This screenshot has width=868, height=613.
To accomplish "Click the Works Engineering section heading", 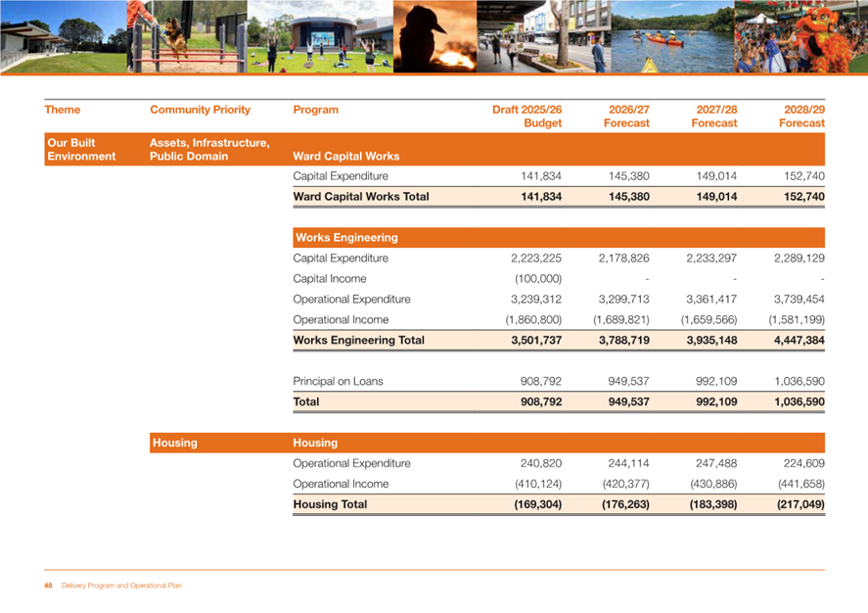I will [346, 238].
